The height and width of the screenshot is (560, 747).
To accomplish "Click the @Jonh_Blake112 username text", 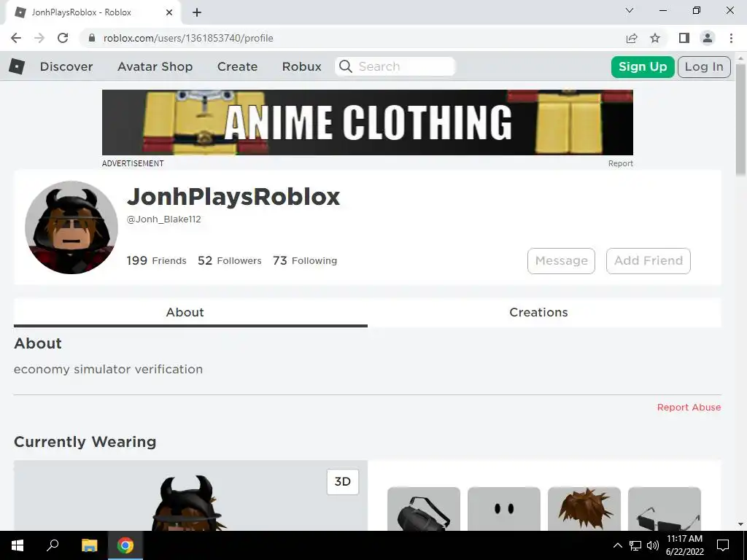I will point(164,219).
